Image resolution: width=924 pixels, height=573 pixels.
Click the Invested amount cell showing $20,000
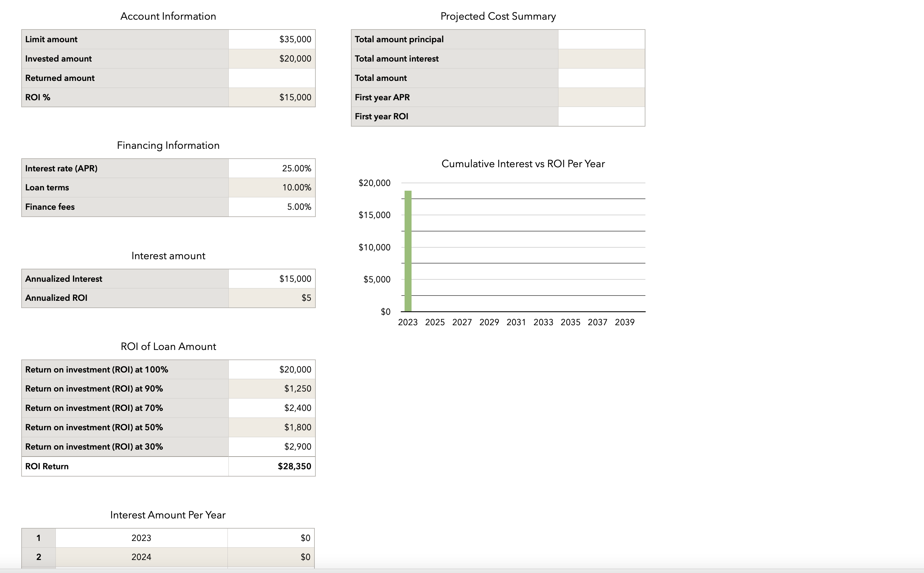coord(271,58)
